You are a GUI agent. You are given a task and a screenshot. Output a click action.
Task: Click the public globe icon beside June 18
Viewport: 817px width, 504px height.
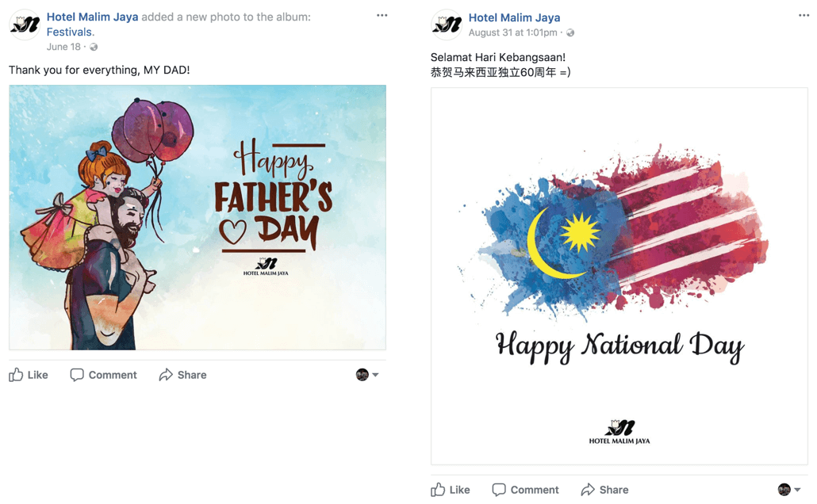[x=94, y=47]
